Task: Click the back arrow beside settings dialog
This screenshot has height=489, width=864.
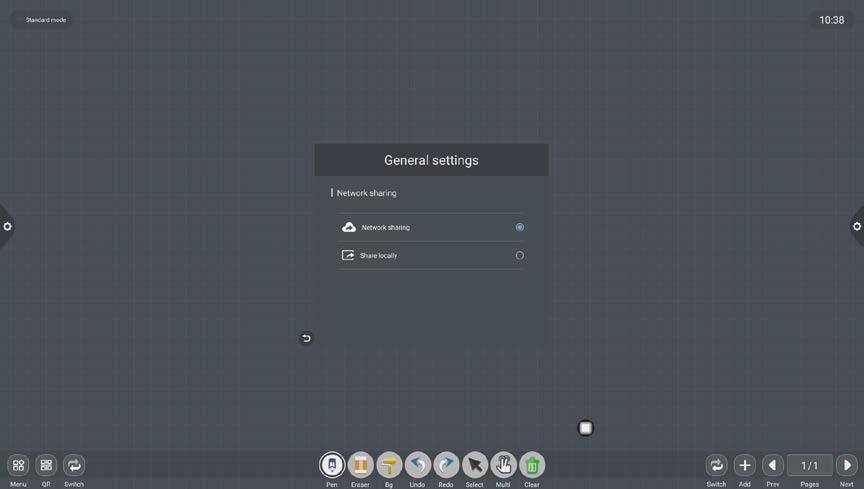Action: pyautogui.click(x=306, y=338)
